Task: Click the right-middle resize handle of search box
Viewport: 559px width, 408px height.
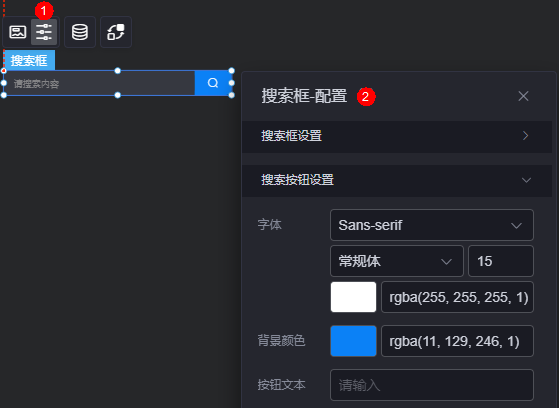Action: 231,83
